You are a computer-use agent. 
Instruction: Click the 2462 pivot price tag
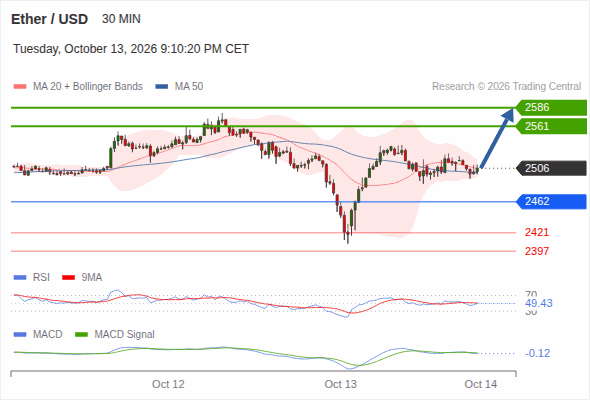point(551,202)
